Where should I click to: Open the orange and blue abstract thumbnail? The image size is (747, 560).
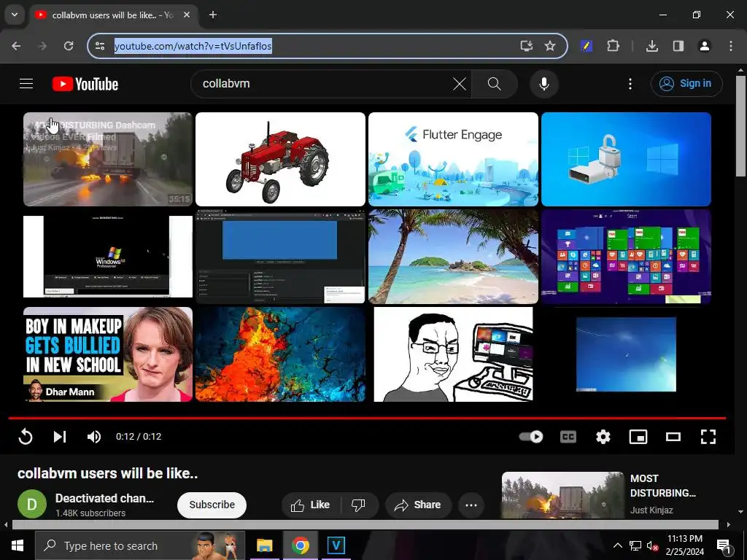pos(281,354)
